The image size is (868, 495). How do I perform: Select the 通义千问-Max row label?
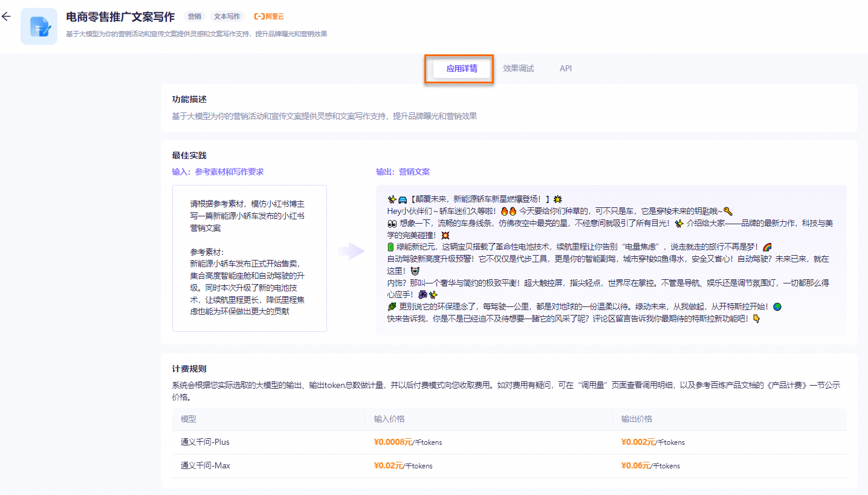[206, 465]
